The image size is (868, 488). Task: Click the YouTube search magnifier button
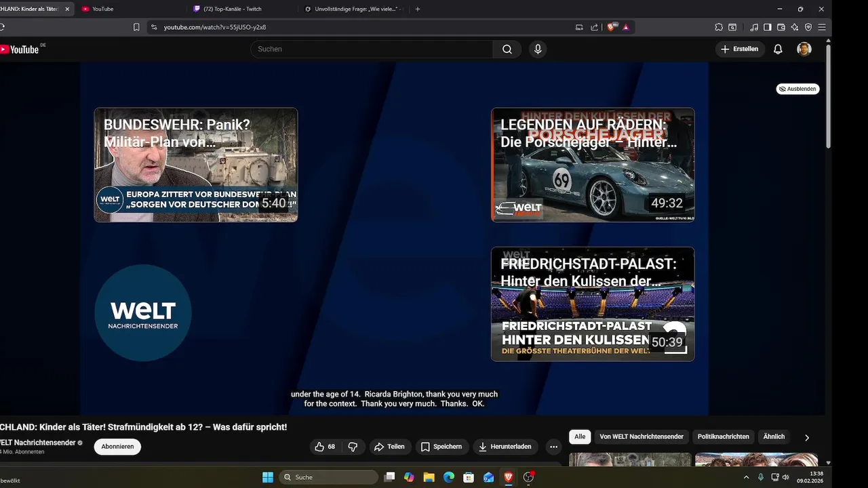coord(507,49)
